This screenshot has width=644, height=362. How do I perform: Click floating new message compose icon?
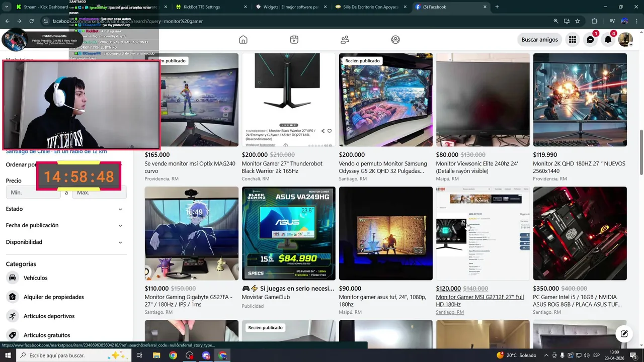point(624,334)
